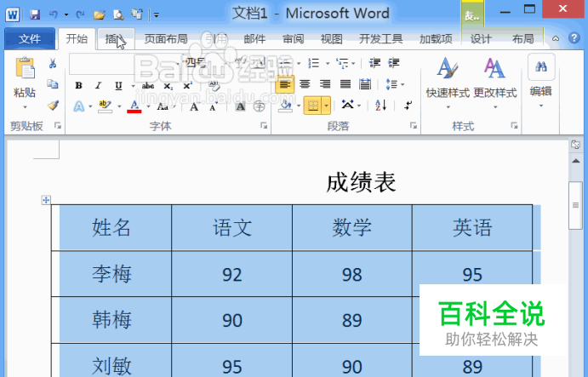Click the large Paste clipboard icon
Image resolution: width=588 pixels, height=377 pixels.
[x=25, y=68]
